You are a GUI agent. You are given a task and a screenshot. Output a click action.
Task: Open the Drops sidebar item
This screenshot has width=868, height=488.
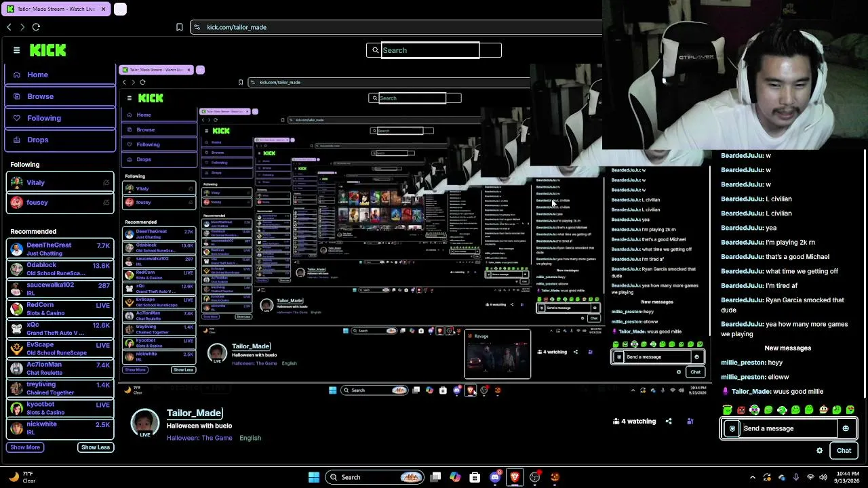pyautogui.click(x=60, y=140)
